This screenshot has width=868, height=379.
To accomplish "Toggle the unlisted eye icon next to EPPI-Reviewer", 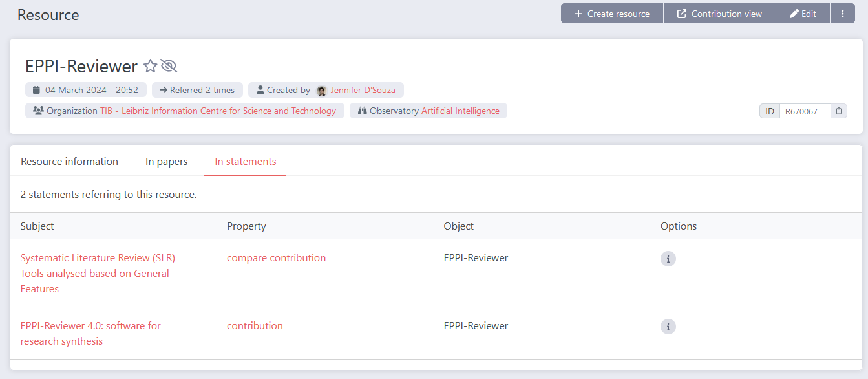I will coord(169,65).
